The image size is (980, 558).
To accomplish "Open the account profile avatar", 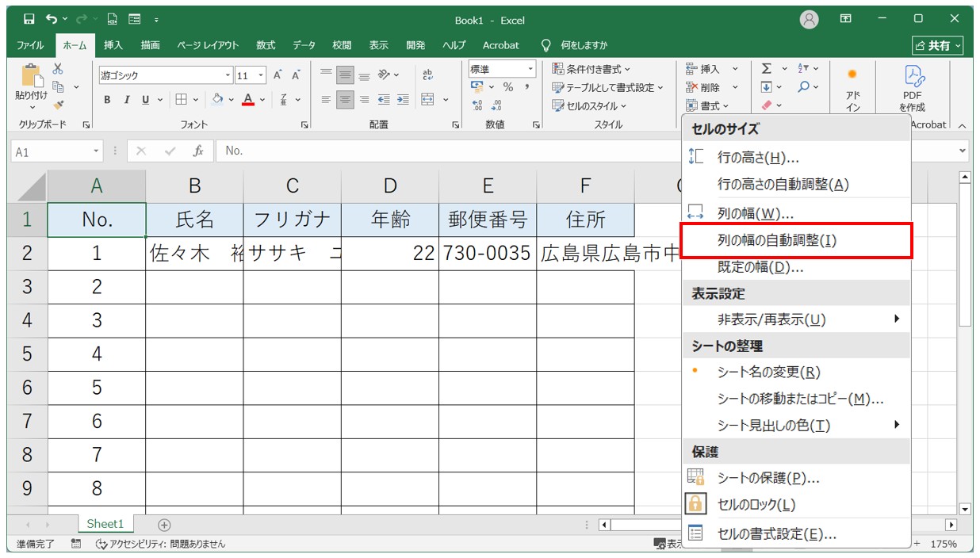I will (x=809, y=20).
